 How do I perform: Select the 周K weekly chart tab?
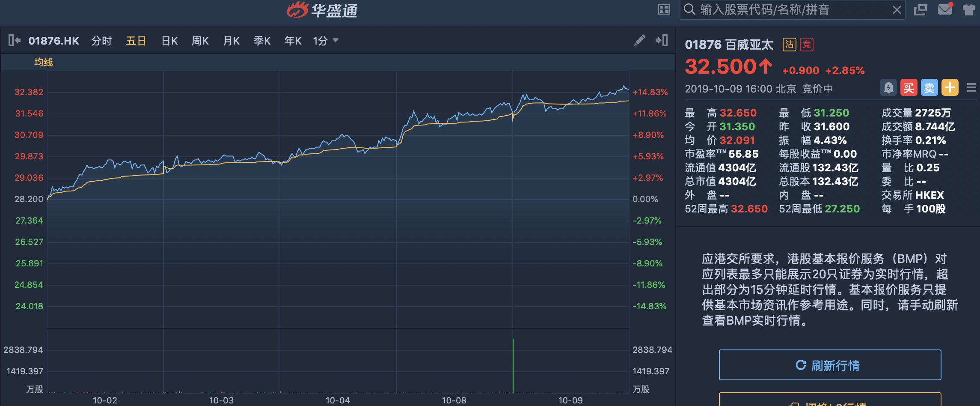[200, 41]
